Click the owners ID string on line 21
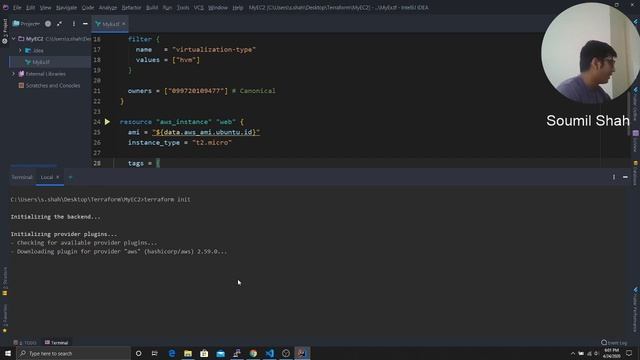Viewport: 640px width, 360px height. click(x=196, y=91)
